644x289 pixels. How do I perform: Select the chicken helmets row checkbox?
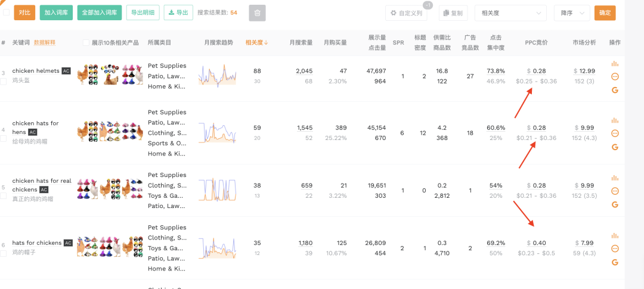point(4,81)
